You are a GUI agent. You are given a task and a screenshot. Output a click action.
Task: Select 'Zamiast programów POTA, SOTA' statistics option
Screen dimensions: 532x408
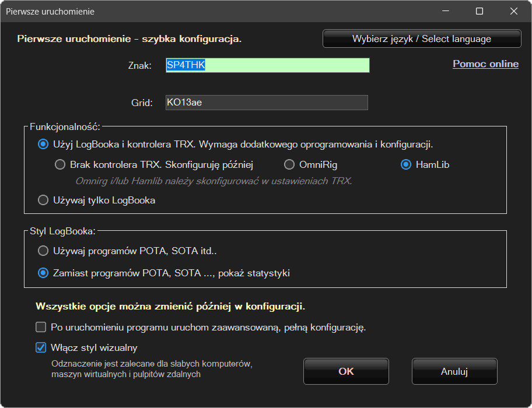43,273
